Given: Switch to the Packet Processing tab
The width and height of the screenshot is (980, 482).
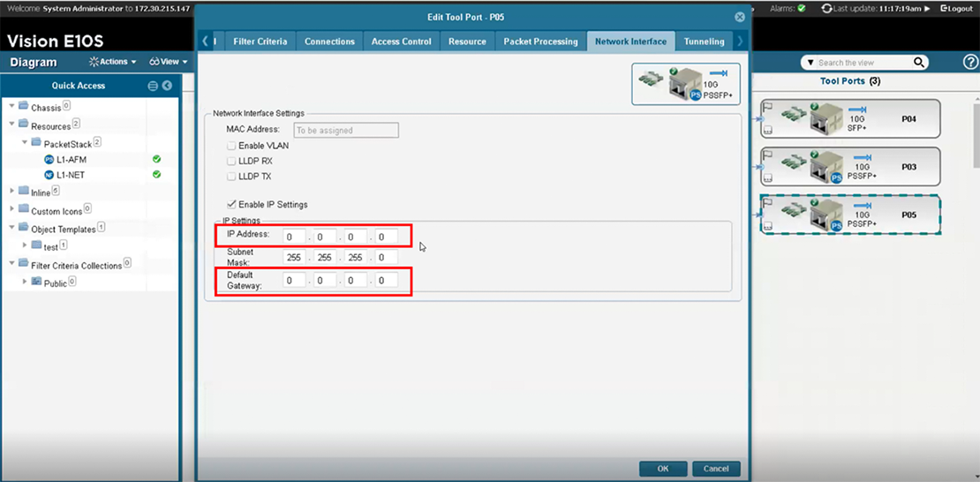Looking at the screenshot, I should 540,41.
